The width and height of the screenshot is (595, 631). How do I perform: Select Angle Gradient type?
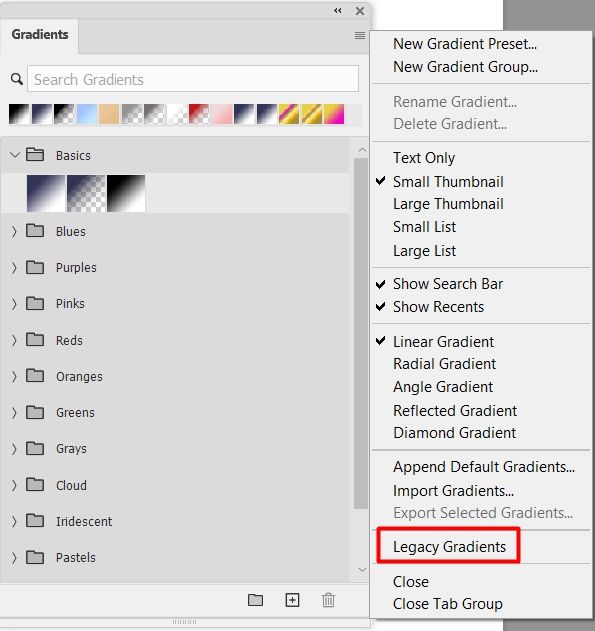[443, 387]
